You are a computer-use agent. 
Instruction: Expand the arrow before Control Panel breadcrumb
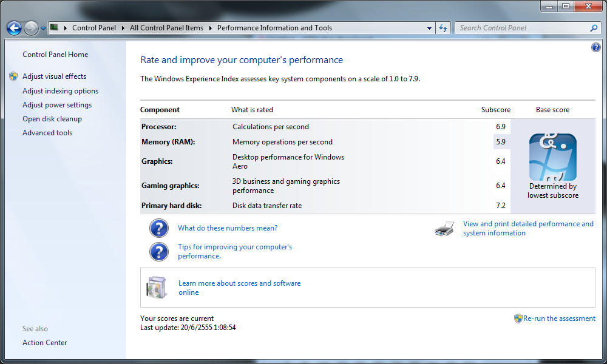tap(65, 28)
